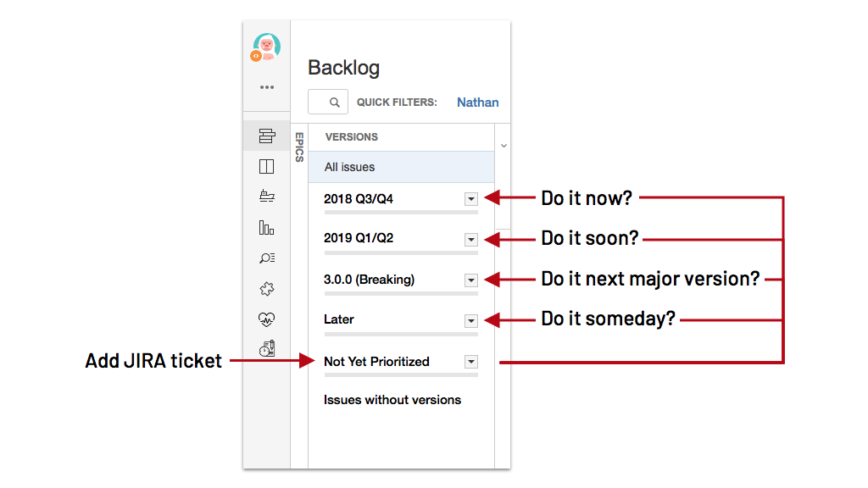Viewport: 868px width, 488px height.
Task: Open the Components puzzle piece icon
Action: click(267, 288)
